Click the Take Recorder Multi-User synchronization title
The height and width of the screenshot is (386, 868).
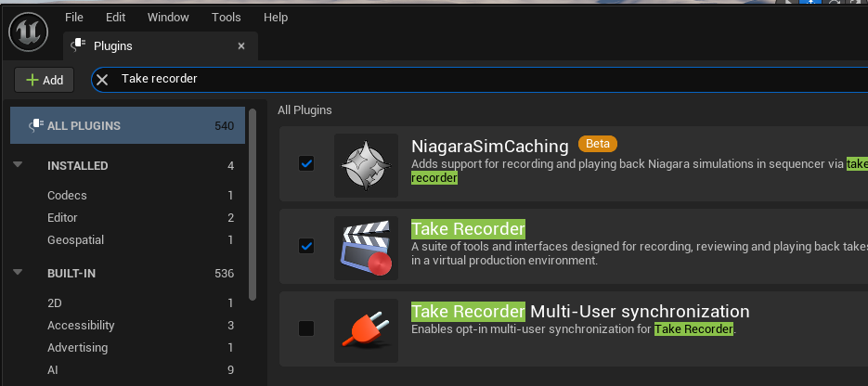[580, 312]
